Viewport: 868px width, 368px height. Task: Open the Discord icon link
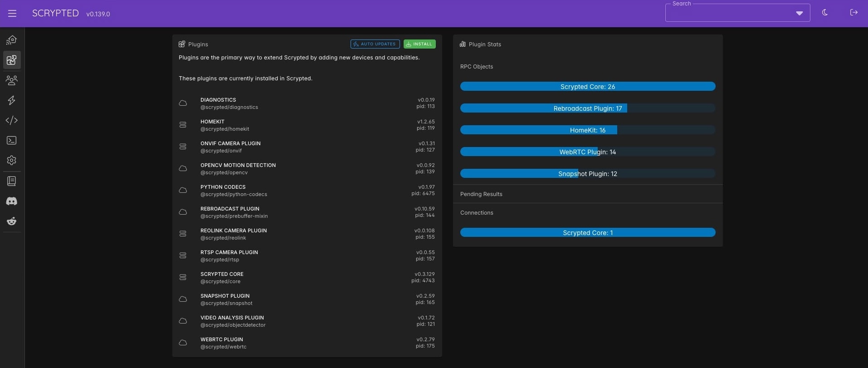pos(12,201)
